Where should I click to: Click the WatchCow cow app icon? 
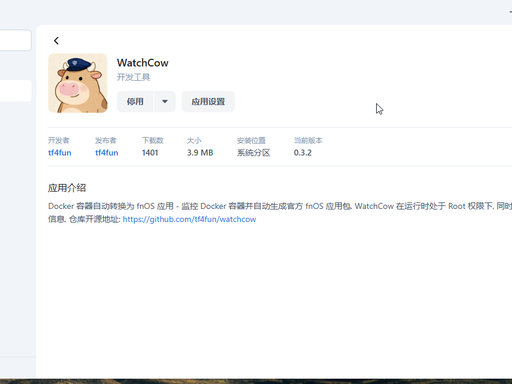(x=78, y=83)
